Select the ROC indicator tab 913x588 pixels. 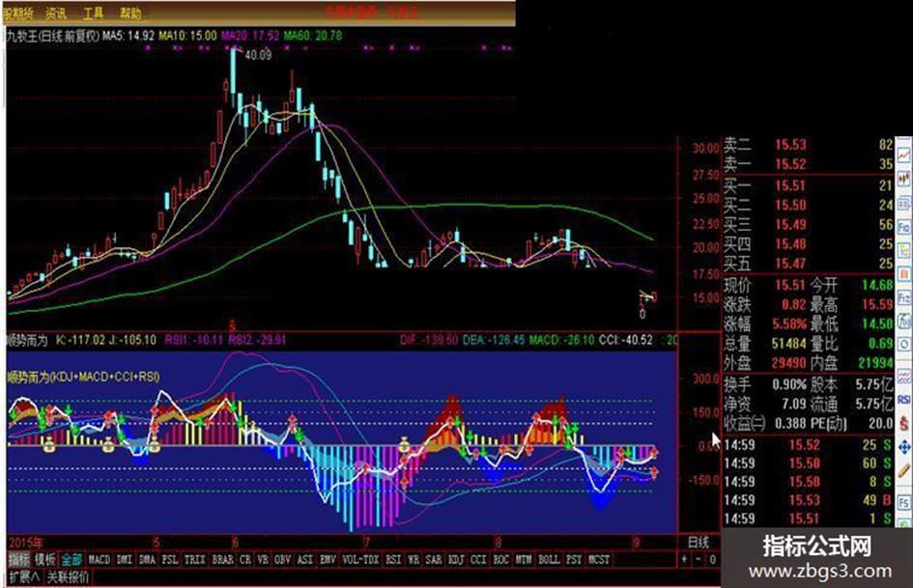(500, 559)
